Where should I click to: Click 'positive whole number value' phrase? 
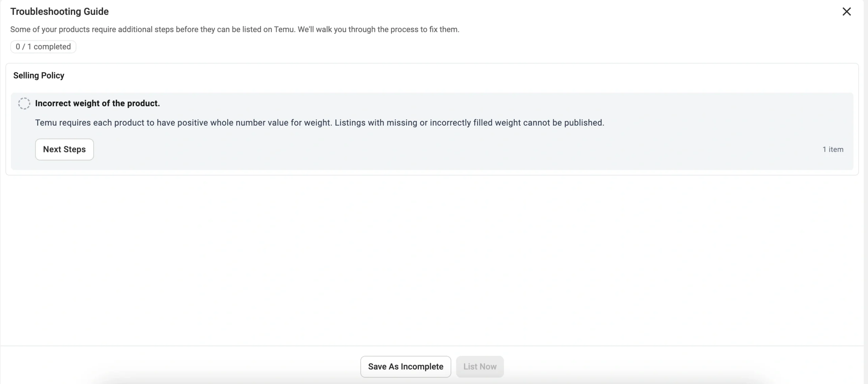tap(233, 123)
